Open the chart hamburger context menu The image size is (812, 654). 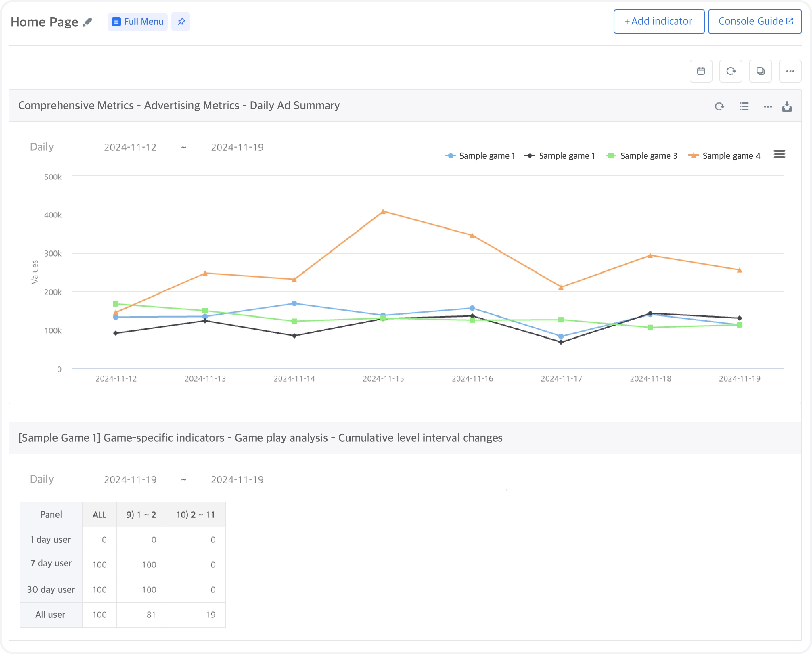(779, 154)
